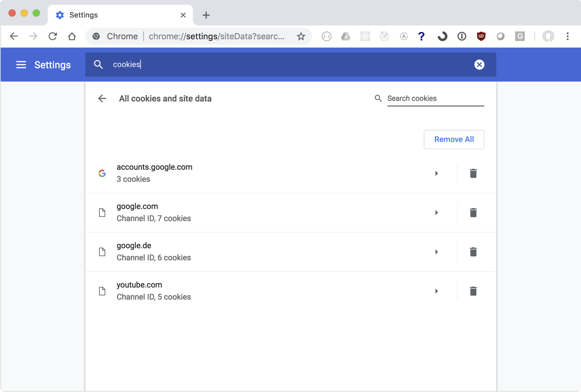
Task: Reload the current page
Action: (x=53, y=36)
